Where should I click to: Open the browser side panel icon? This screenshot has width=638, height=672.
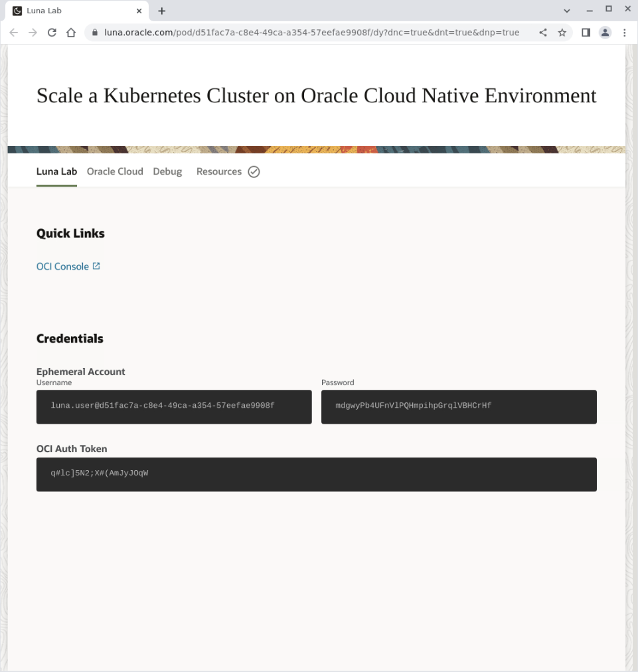coord(585,32)
